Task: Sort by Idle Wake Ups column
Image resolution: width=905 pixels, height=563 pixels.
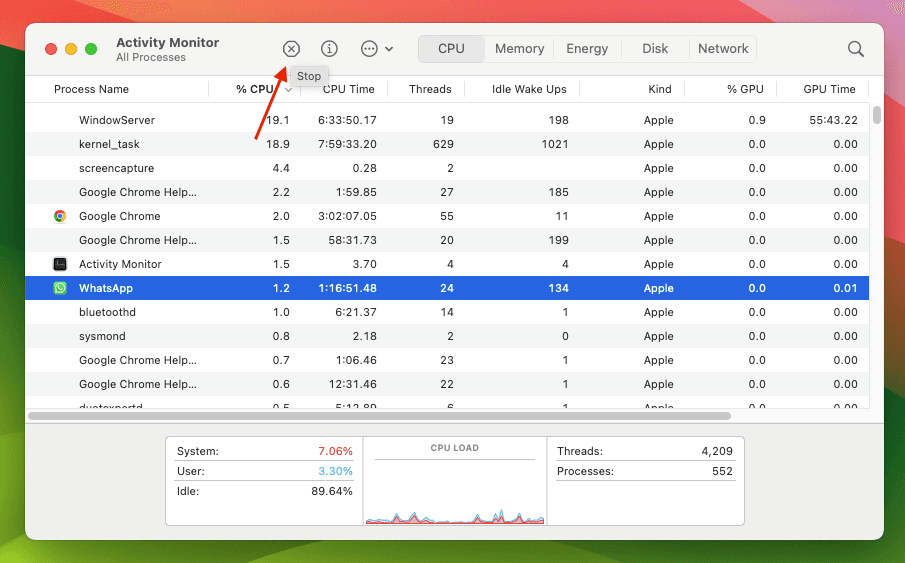Action: pyautogui.click(x=529, y=89)
